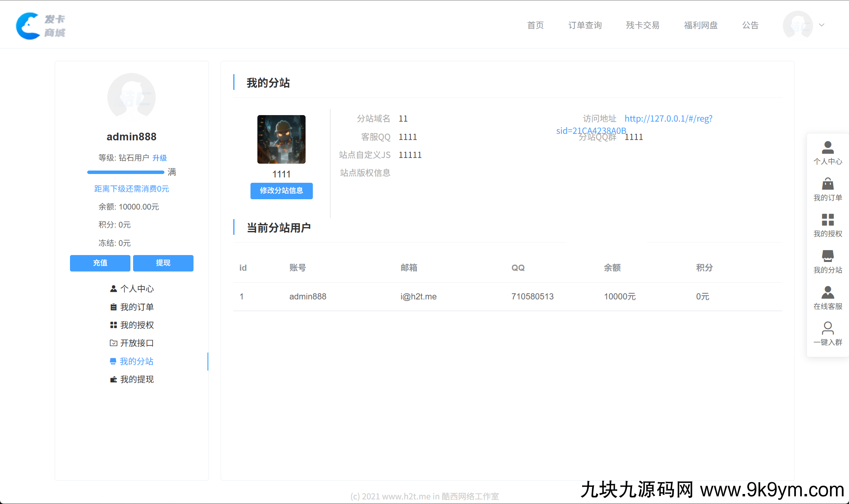Click the 修改分站信息 button
Viewport: 849px width, 504px height.
click(281, 190)
